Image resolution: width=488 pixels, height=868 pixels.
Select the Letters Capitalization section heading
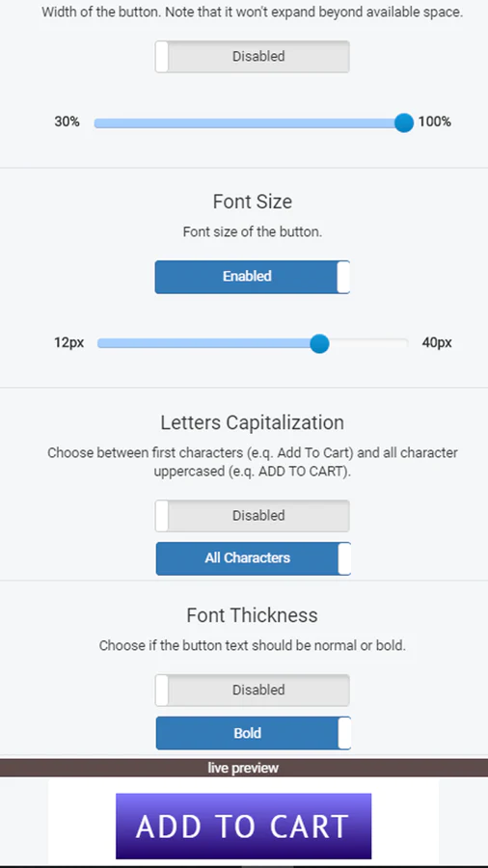253,422
